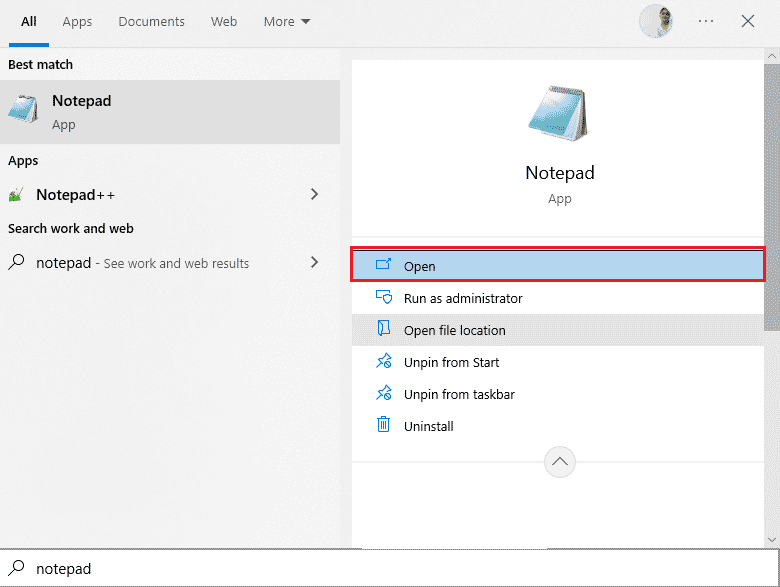Click the Notepad title in details pane
The height and width of the screenshot is (587, 780).
[560, 173]
